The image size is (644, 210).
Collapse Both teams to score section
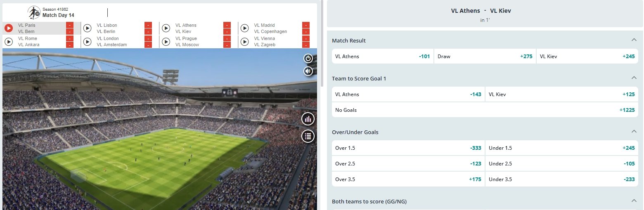click(634, 201)
